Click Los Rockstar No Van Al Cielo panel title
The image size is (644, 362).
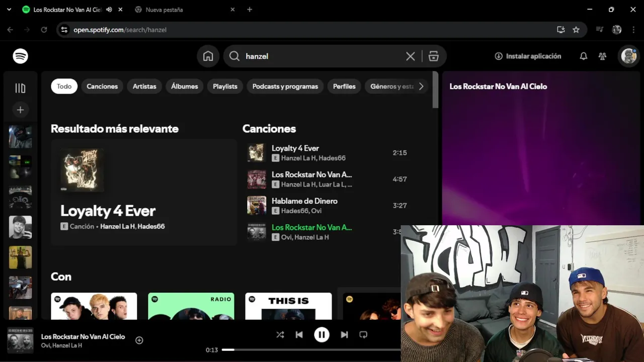pyautogui.click(x=498, y=86)
